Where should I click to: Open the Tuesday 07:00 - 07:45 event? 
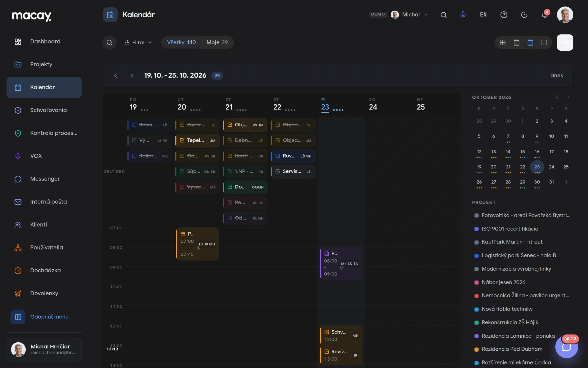tap(197, 244)
